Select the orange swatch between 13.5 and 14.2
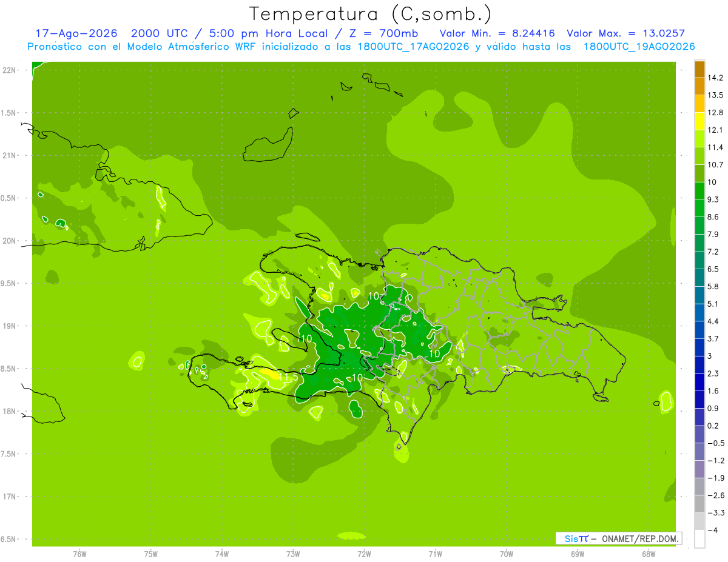This screenshot has height=562, width=728. tap(699, 86)
